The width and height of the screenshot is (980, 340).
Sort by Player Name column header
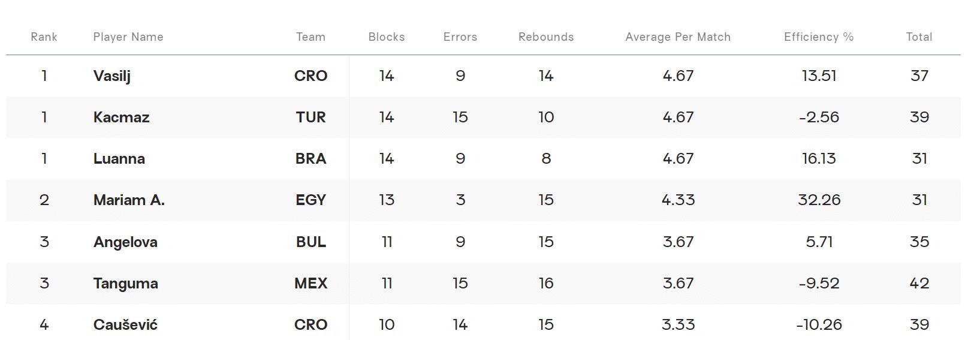128,37
